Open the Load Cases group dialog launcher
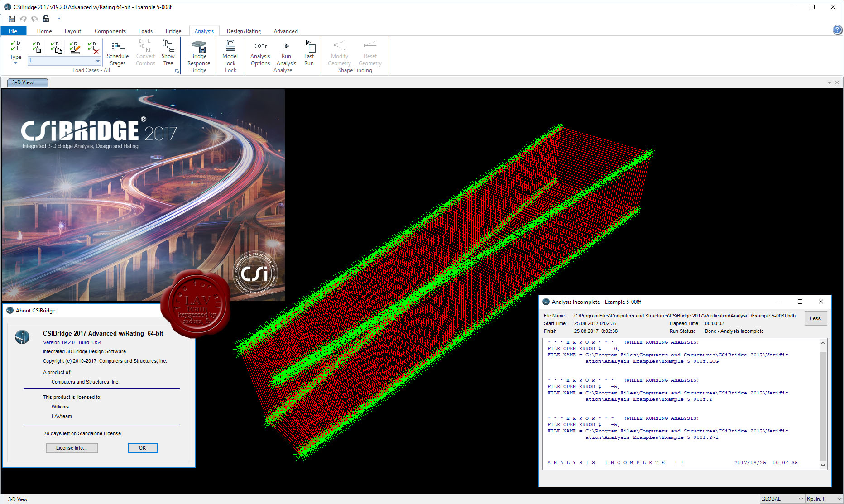The height and width of the screenshot is (504, 844). click(x=177, y=71)
